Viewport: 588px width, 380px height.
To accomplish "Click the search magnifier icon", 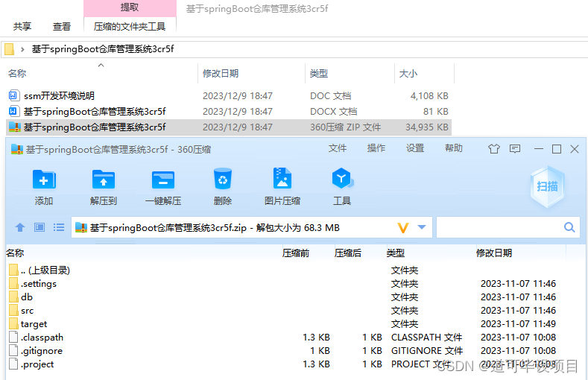I will coord(569,227).
